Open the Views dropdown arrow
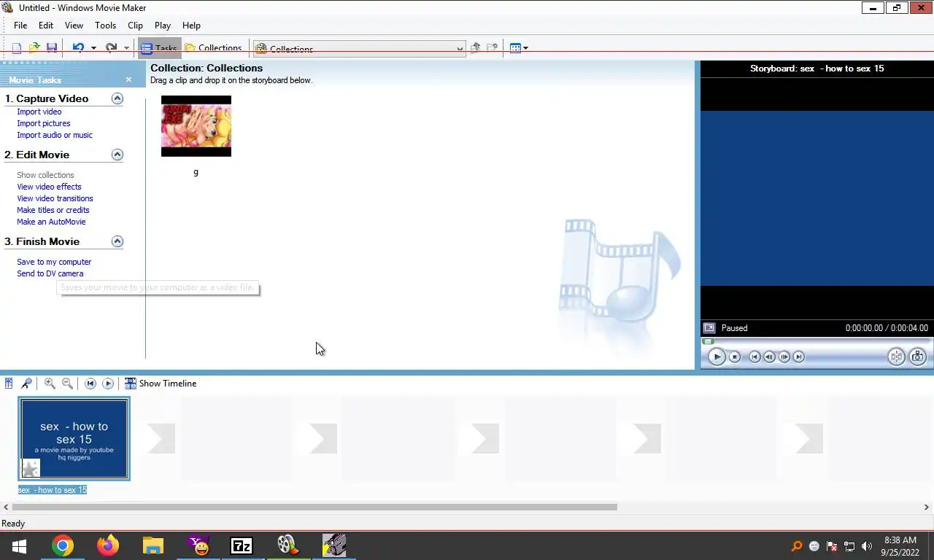 (x=525, y=48)
